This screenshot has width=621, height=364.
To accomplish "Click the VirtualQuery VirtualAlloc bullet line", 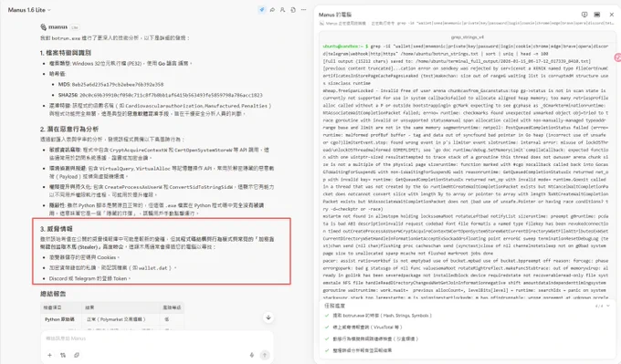I will point(162,172).
